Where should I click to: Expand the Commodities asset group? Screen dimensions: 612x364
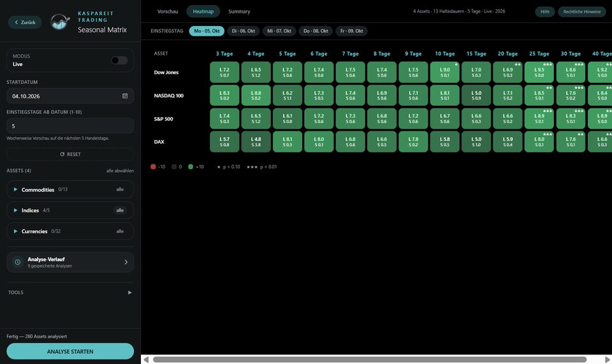15,189
